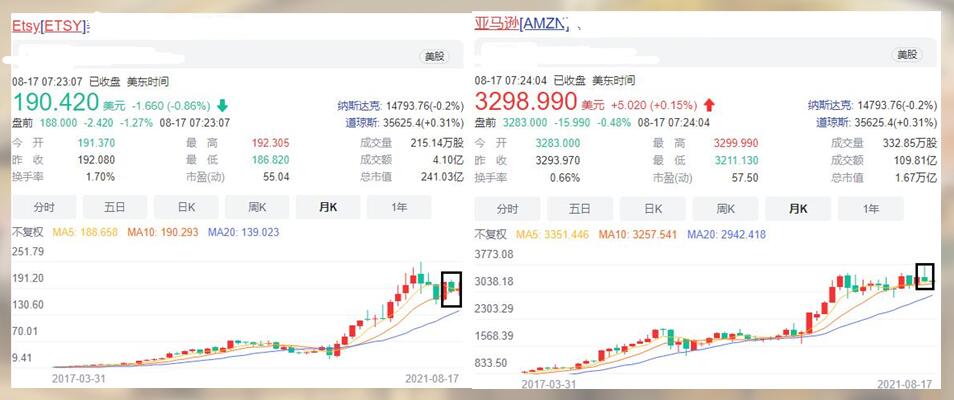Viewport: 954px width, 400px height.
Task: Click Etsy 成交量 215.14万股
Action: click(x=436, y=144)
